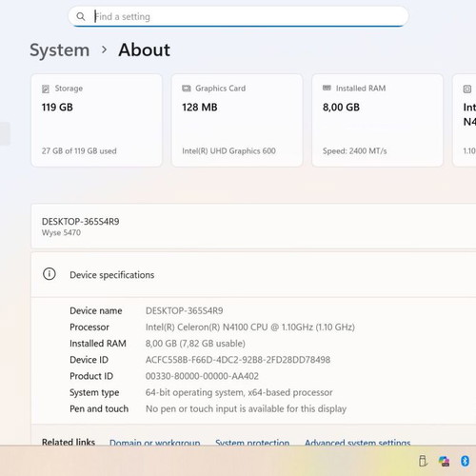Click the breadcrumb chevron after System
This screenshot has height=476, width=476.
[x=104, y=50]
